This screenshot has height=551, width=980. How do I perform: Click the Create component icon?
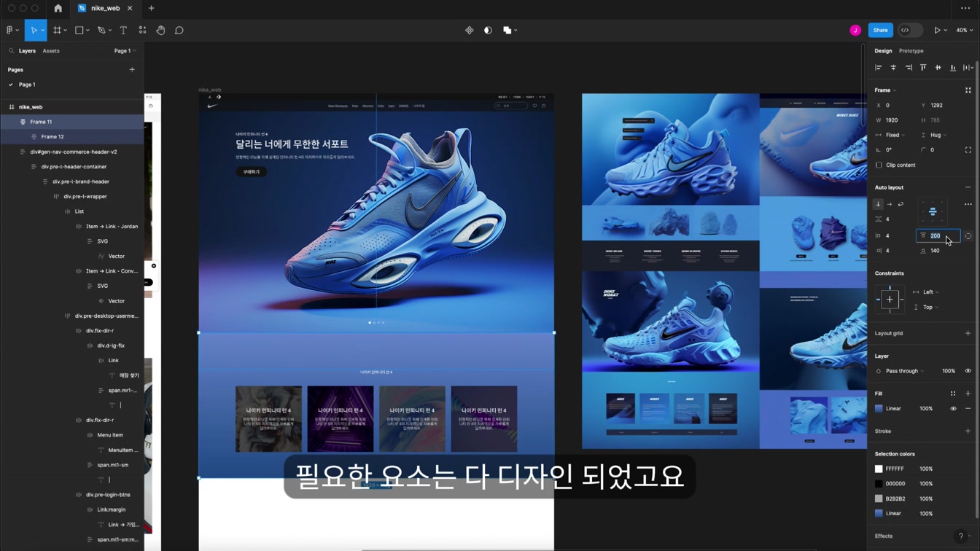[x=470, y=31]
